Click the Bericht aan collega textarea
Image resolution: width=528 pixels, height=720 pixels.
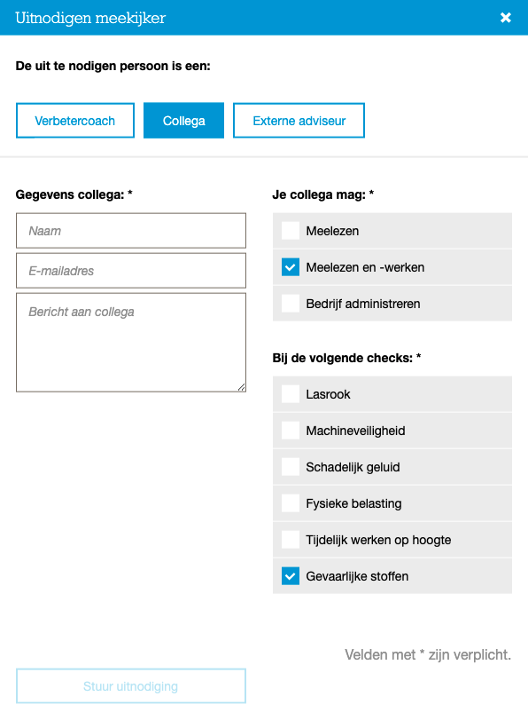click(131, 343)
